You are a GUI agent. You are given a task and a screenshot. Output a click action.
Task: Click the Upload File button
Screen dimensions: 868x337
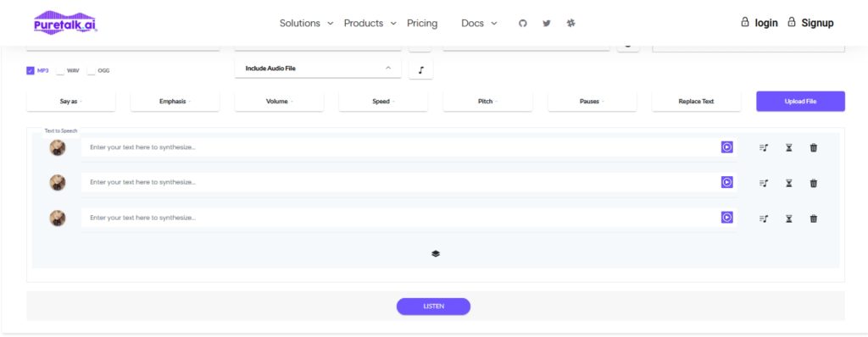[800, 102]
